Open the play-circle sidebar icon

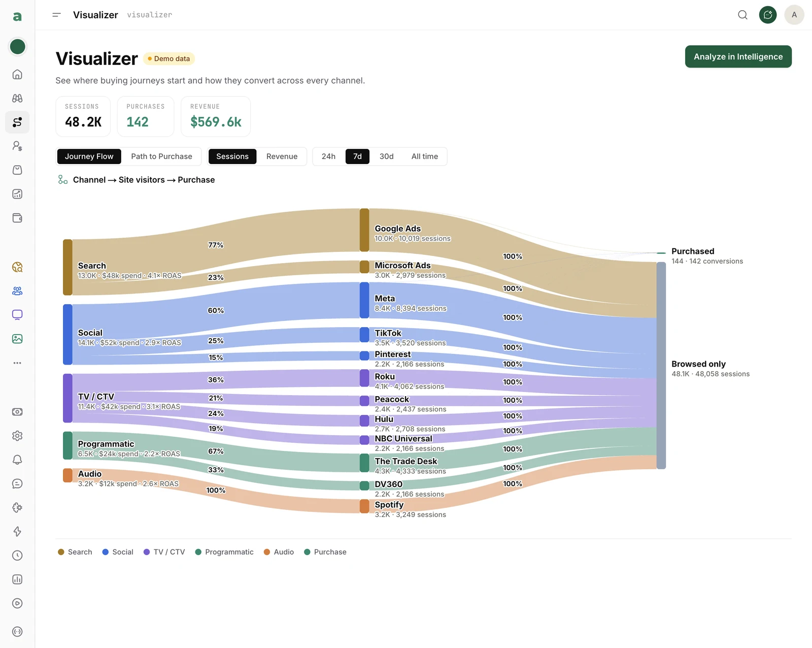click(17, 603)
